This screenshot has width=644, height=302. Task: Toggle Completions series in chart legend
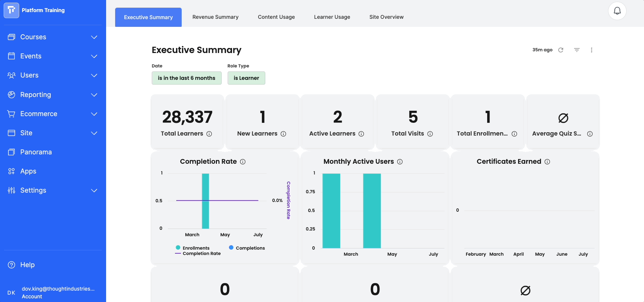click(247, 248)
